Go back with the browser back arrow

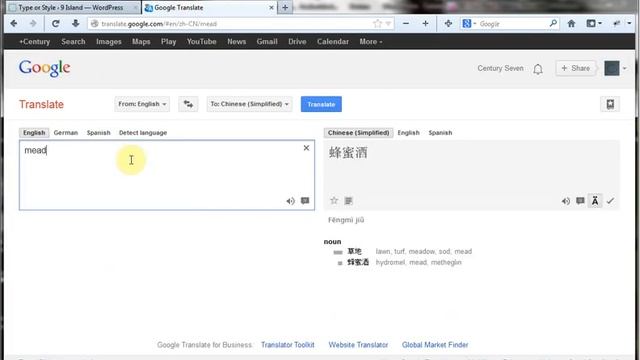click(14, 24)
